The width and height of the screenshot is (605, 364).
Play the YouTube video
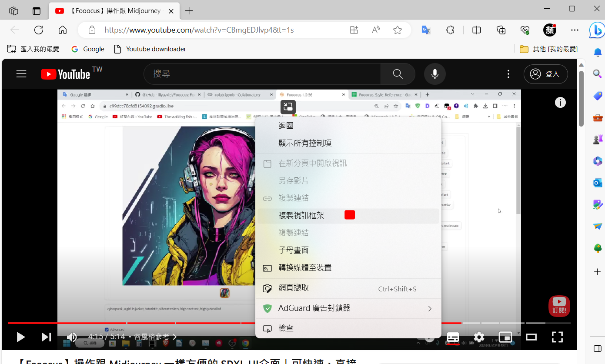click(20, 337)
